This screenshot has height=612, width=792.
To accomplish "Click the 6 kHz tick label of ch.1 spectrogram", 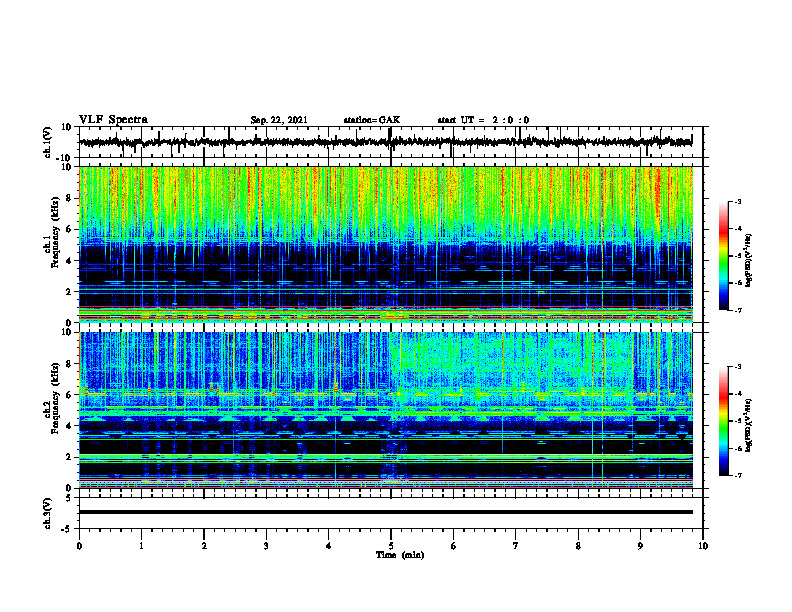I will tap(69, 229).
